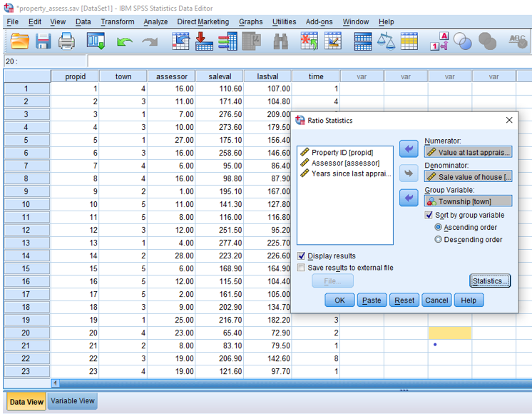The image size is (532, 414).
Task: Click the Undo arrow icon
Action: coord(125,42)
